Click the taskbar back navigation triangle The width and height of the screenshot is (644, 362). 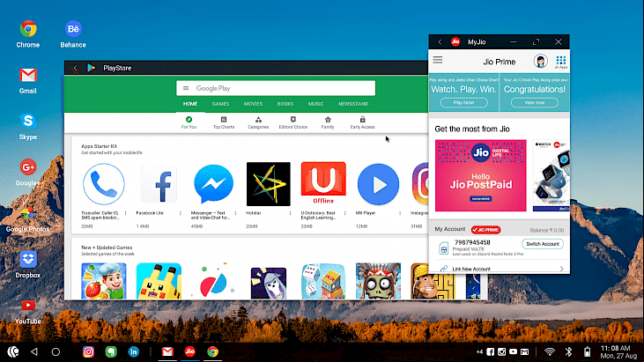click(34, 351)
